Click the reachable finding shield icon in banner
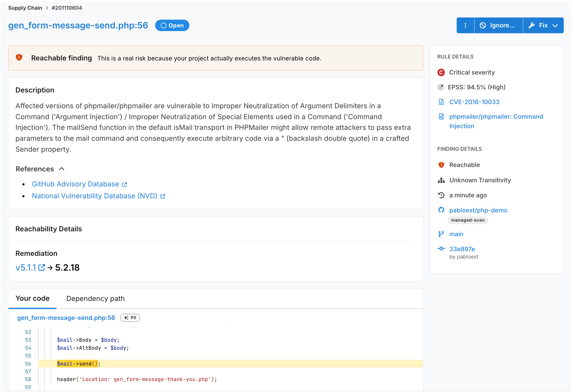Viewport: 572px width, 392px height. (19, 58)
